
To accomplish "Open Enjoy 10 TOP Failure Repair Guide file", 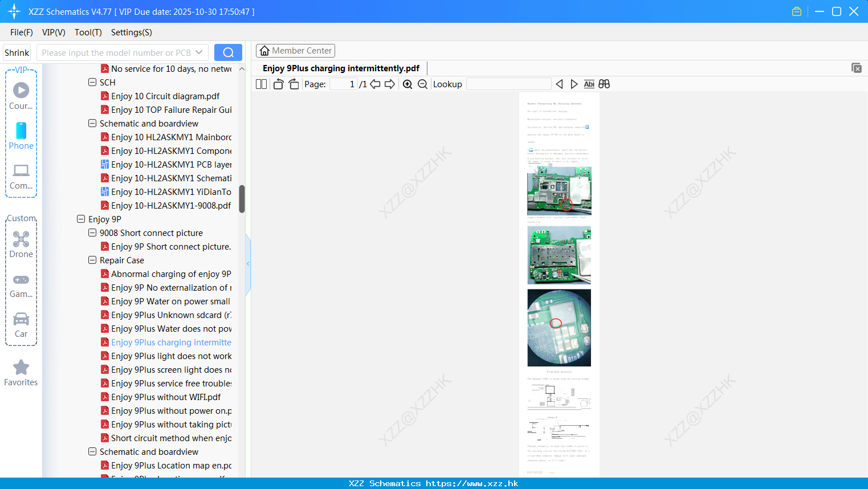I will pos(166,109).
